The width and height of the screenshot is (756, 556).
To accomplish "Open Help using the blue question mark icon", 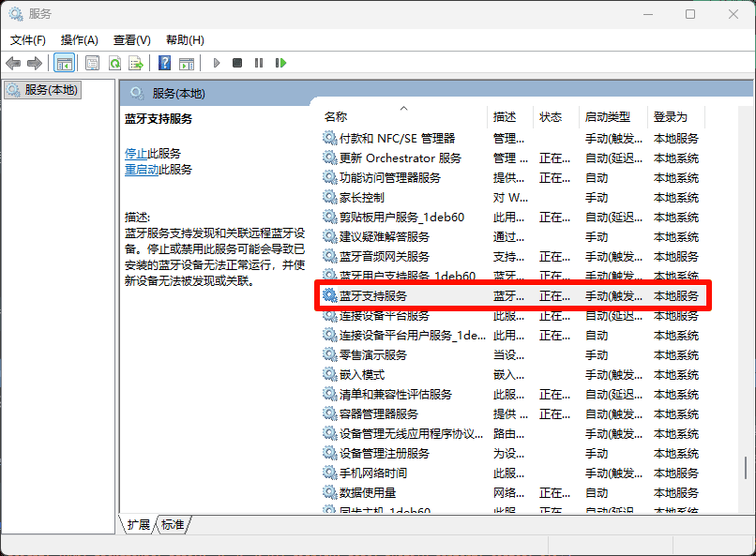I will pos(164,63).
